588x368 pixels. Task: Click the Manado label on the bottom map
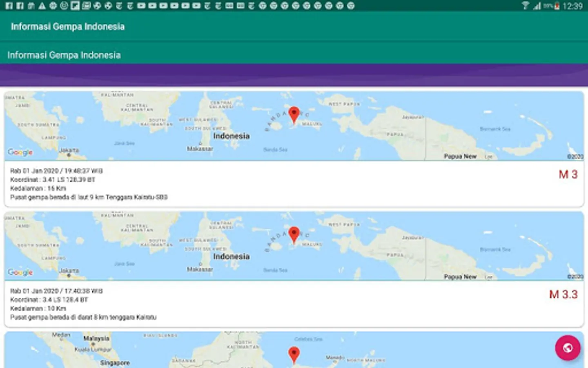[335, 357]
